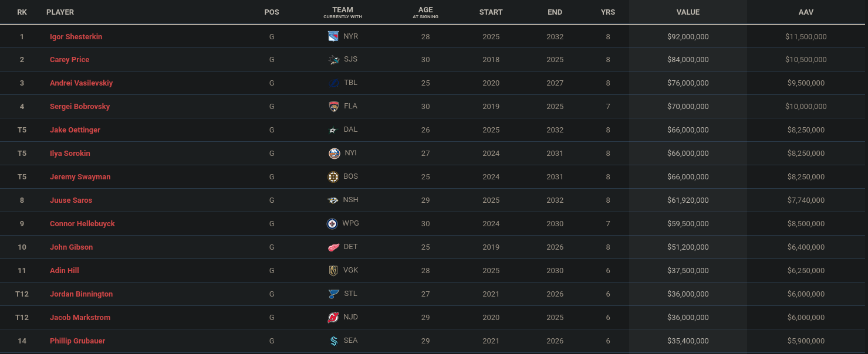Open Connor Hellebuyck's profile link
Viewport: 868px width, 354px height.
tap(82, 224)
